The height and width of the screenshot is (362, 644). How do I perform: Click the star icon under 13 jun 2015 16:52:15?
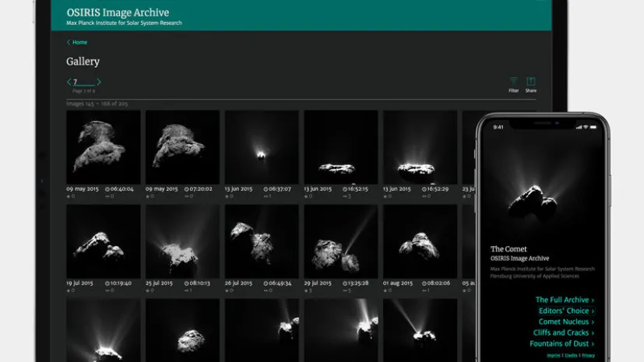pyautogui.click(x=306, y=196)
